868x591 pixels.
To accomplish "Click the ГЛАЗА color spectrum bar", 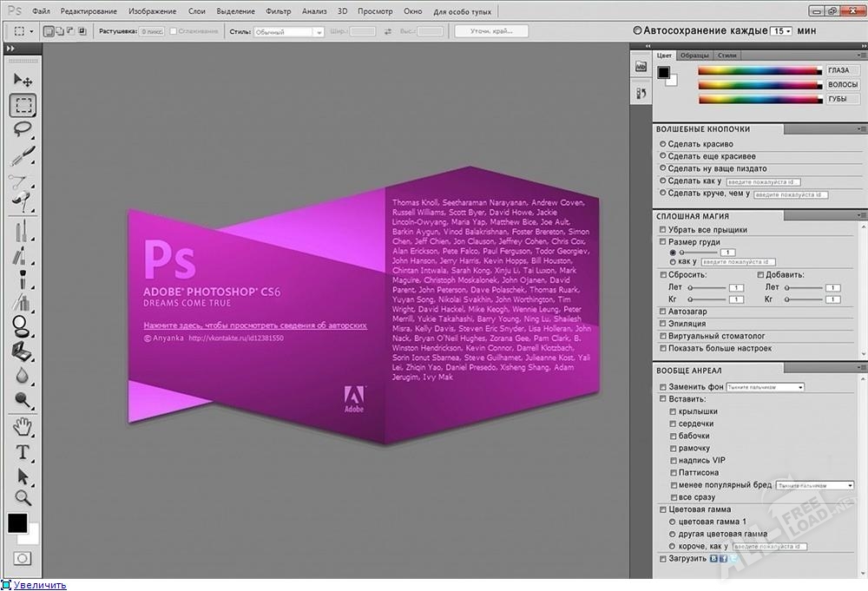I will click(759, 70).
